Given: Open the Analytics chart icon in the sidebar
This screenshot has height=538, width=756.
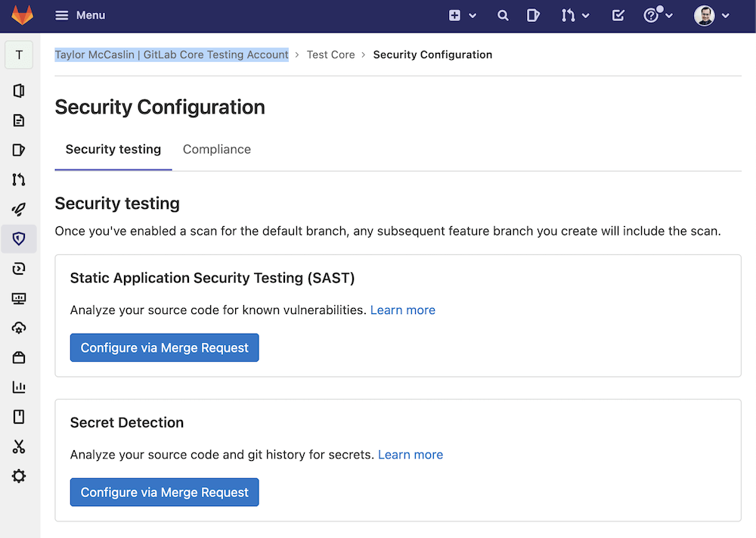Looking at the screenshot, I should point(19,387).
